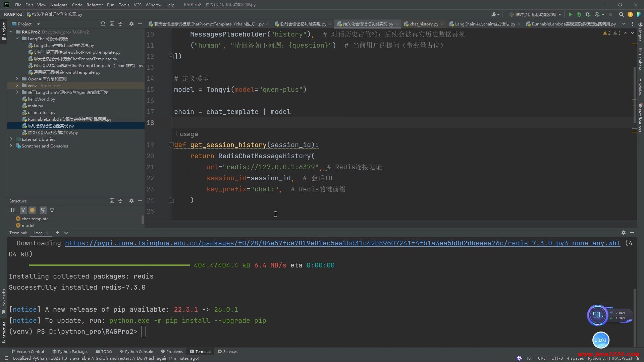Expand the OpenAI库介绍和使用 folder
Screen dimensions: 644x362
coord(17,79)
